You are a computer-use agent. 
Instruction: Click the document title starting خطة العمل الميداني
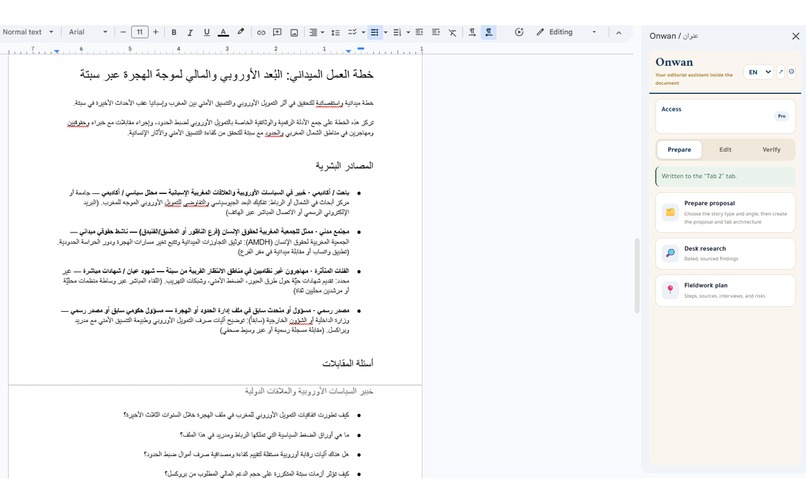point(227,75)
